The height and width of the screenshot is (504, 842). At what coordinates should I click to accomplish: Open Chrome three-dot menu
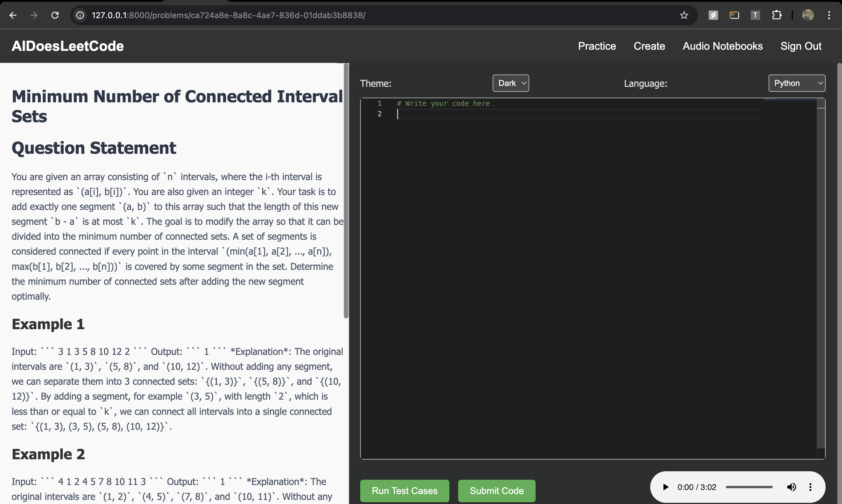[829, 15]
